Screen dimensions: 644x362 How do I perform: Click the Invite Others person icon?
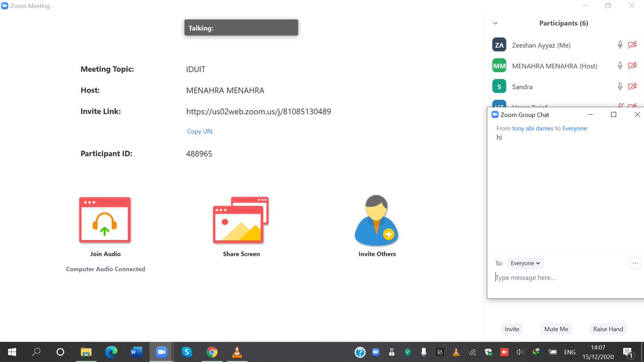point(377,220)
